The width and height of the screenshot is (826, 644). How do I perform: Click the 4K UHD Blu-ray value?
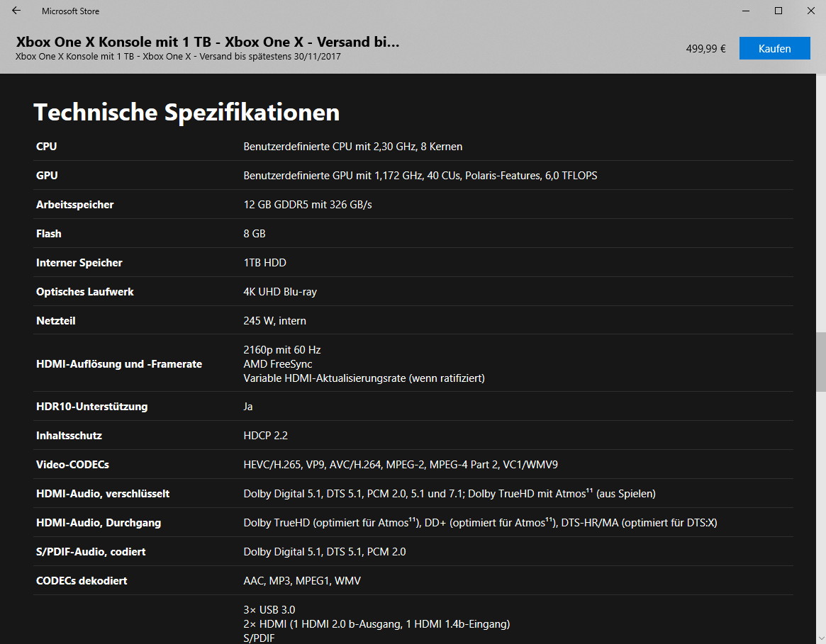coord(280,291)
